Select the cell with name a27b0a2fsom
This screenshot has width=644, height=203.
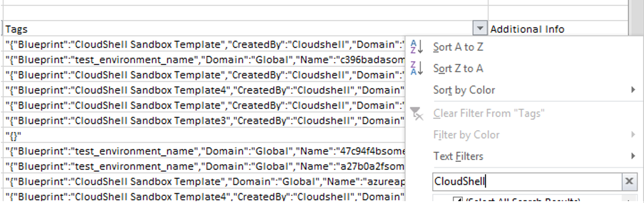tap(203, 166)
